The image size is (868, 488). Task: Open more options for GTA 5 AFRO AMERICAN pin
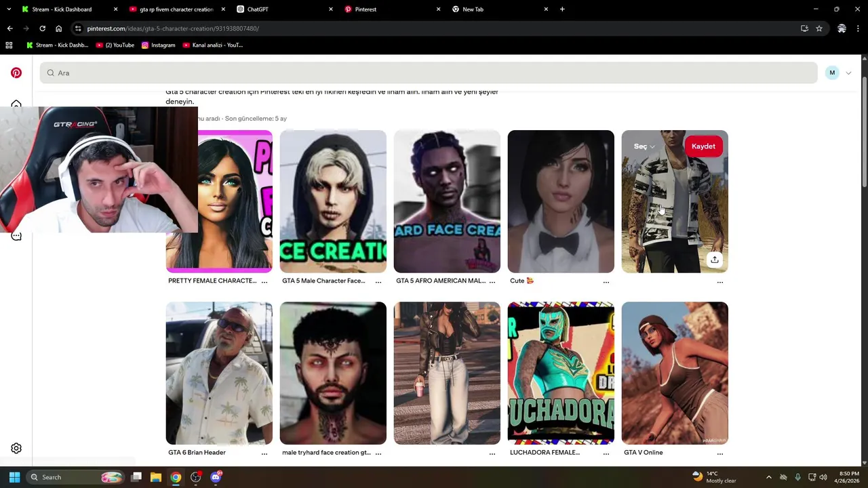(492, 281)
